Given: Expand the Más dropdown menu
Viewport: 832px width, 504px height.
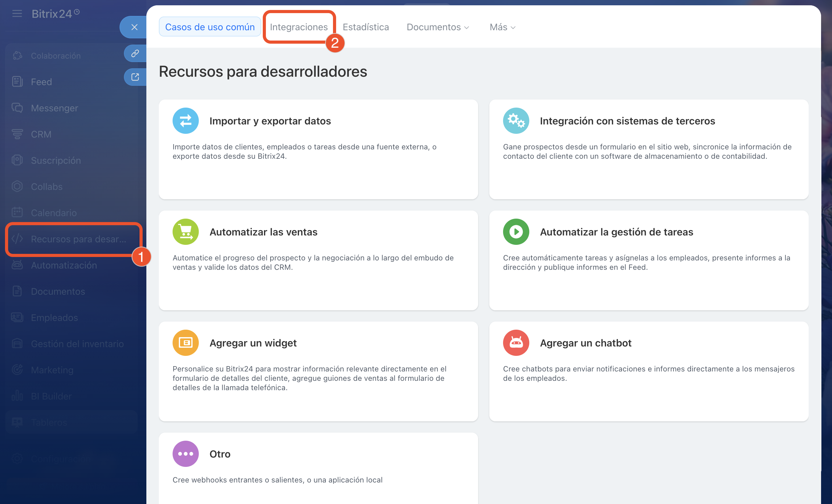Looking at the screenshot, I should point(502,27).
